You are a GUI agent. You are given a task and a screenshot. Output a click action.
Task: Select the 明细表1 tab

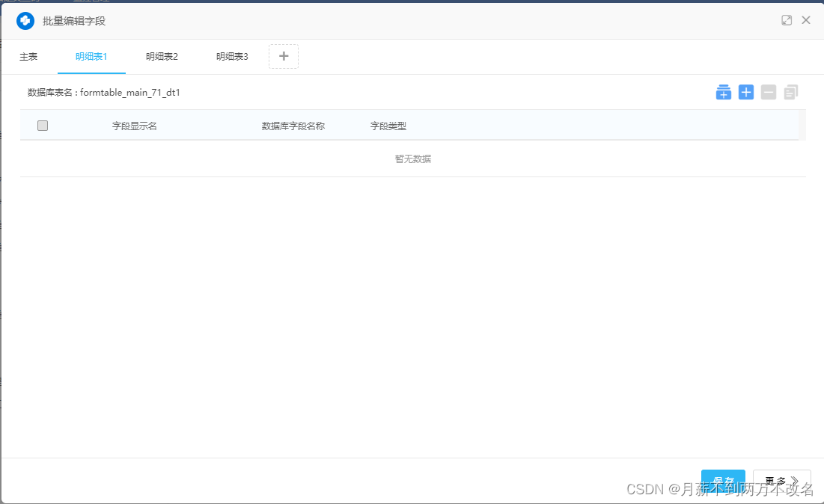91,56
